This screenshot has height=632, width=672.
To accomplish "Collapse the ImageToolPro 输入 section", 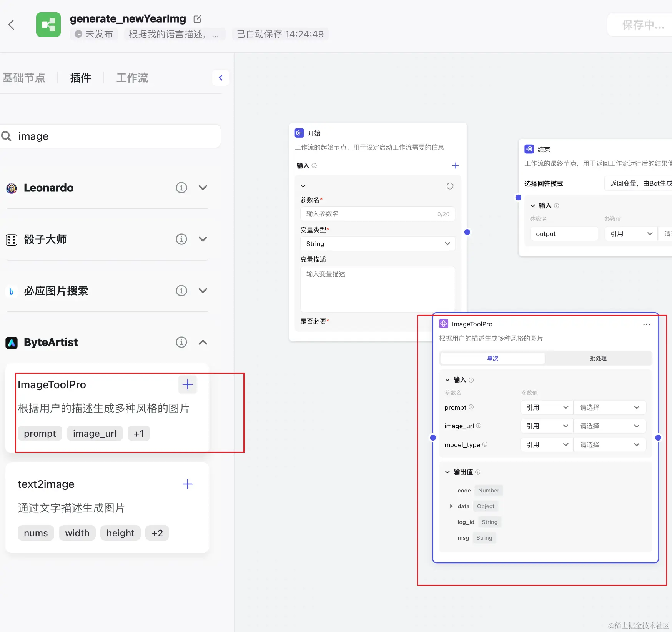I will tap(447, 380).
